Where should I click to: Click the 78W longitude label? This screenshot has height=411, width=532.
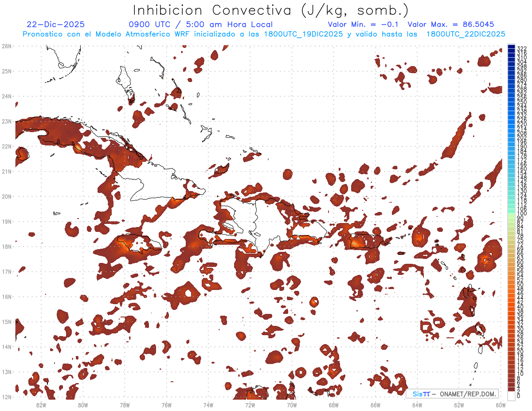pos(125,404)
